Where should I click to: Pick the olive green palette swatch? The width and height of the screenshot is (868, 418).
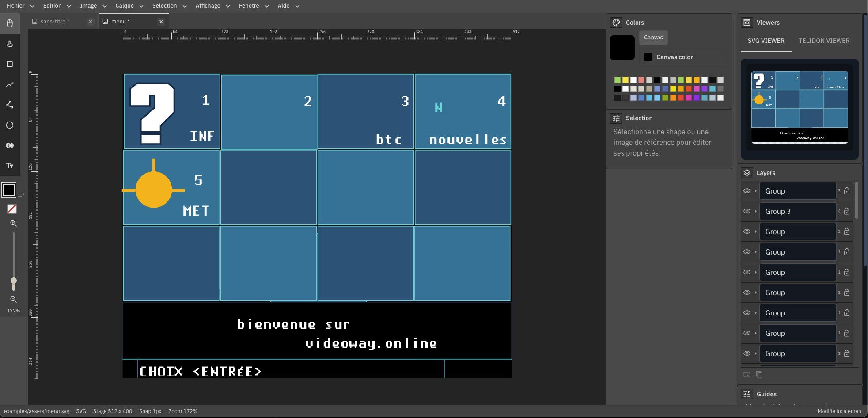coord(665,98)
